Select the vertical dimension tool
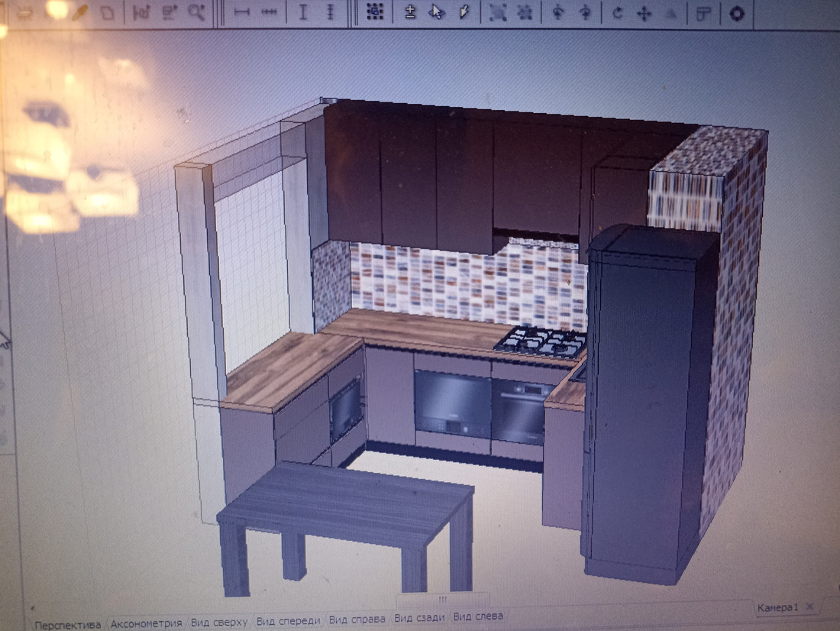Image resolution: width=840 pixels, height=631 pixels. [302, 13]
